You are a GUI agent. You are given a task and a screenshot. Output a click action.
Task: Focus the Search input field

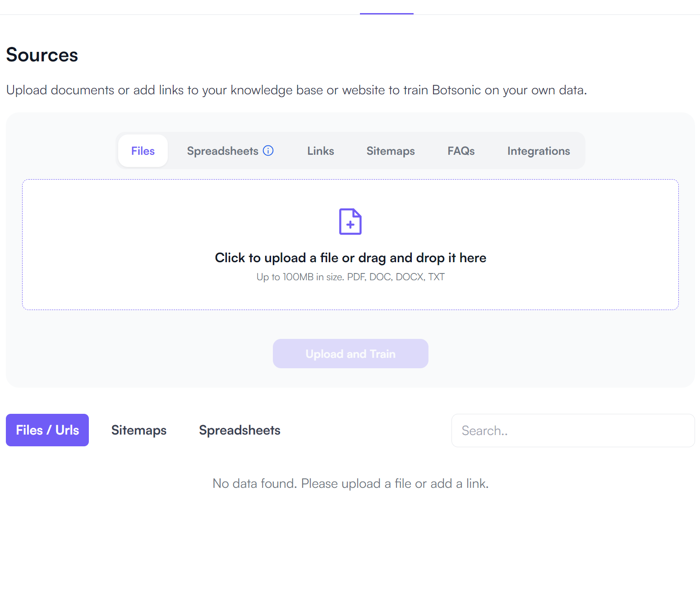(x=573, y=431)
